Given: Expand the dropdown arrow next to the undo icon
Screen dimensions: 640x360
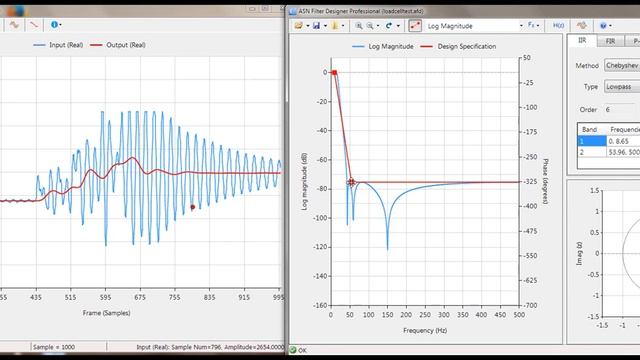Looking at the screenshot, I should [x=398, y=26].
